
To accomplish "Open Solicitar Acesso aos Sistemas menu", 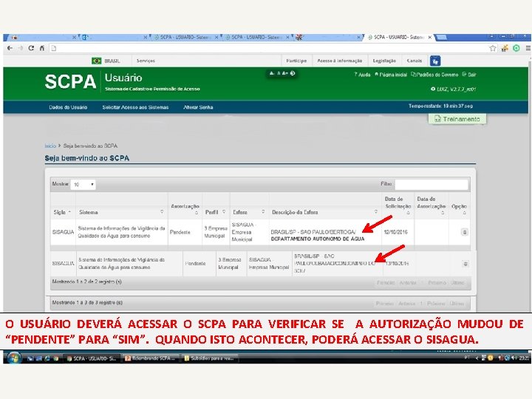I will pyautogui.click(x=135, y=107).
